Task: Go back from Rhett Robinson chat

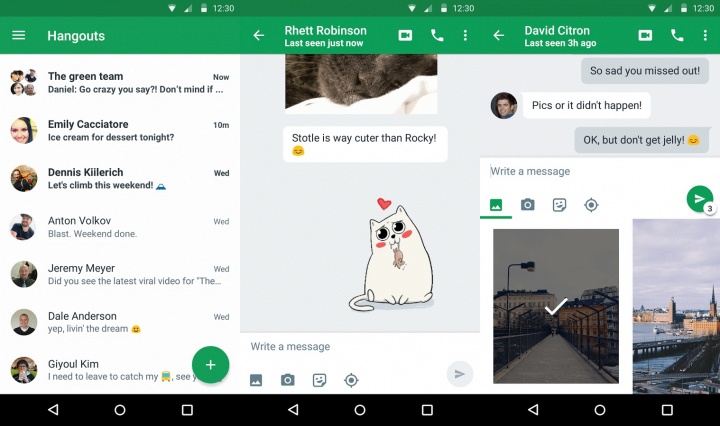Action: (259, 35)
